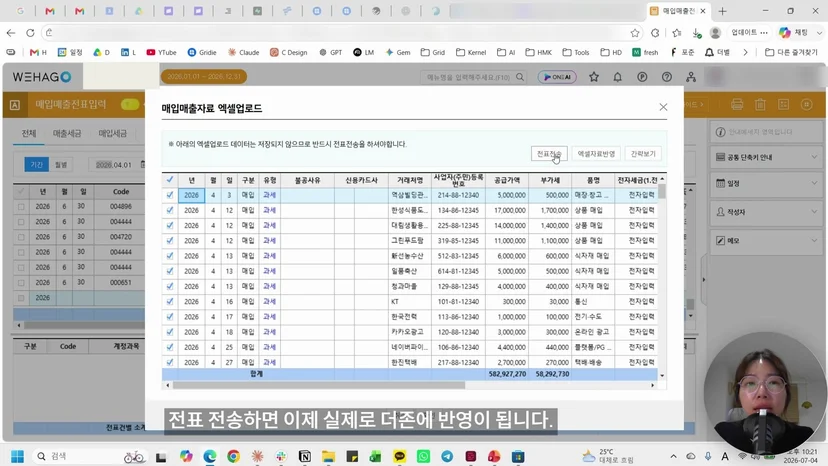Screen dimensions: 828x466
Task: Uncheck the row for 134-86-12345
Action: [x=170, y=210]
